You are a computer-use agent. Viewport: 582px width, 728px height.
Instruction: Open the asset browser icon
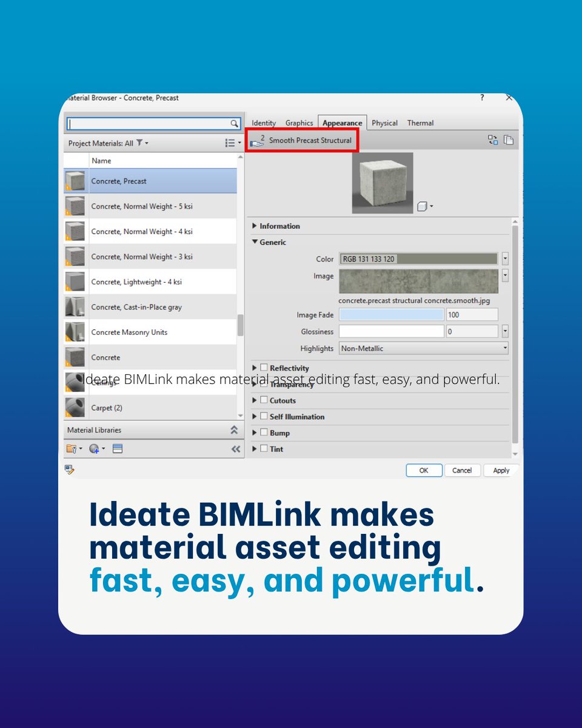pyautogui.click(x=118, y=449)
